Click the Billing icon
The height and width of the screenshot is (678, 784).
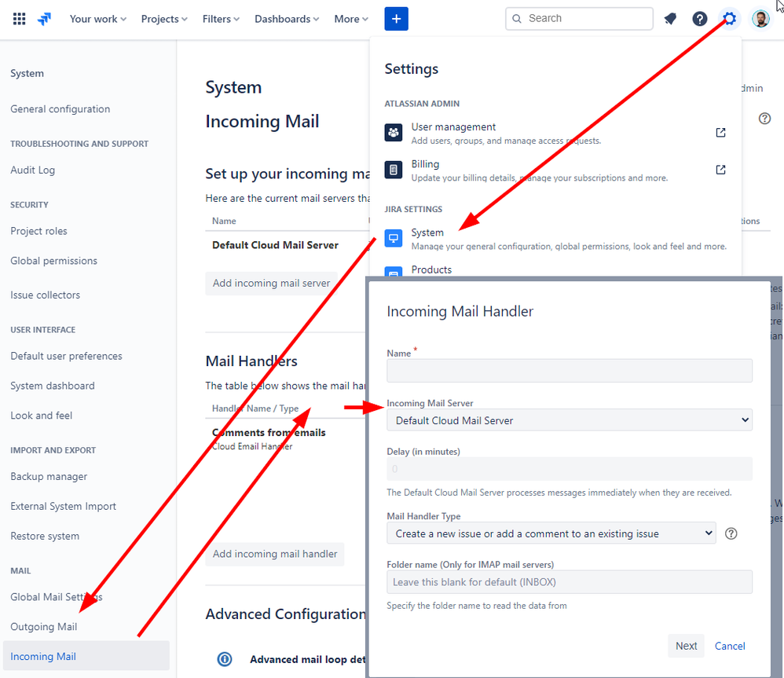point(394,170)
